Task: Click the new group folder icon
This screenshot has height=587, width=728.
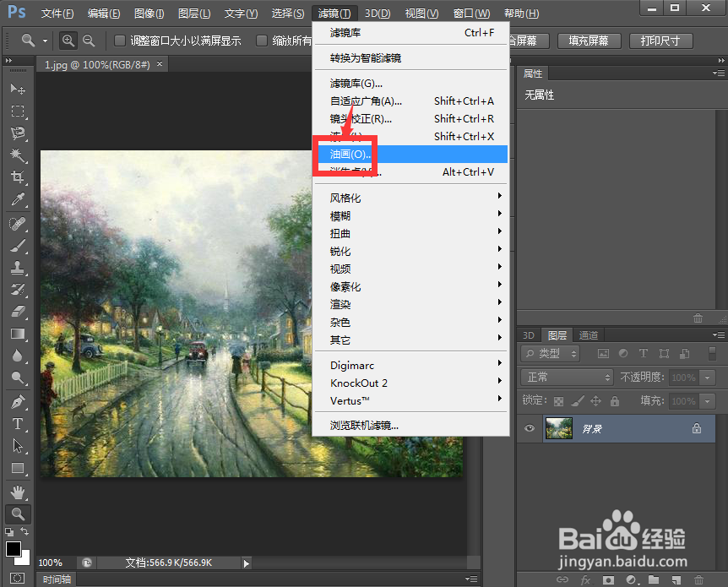Action: (653, 579)
